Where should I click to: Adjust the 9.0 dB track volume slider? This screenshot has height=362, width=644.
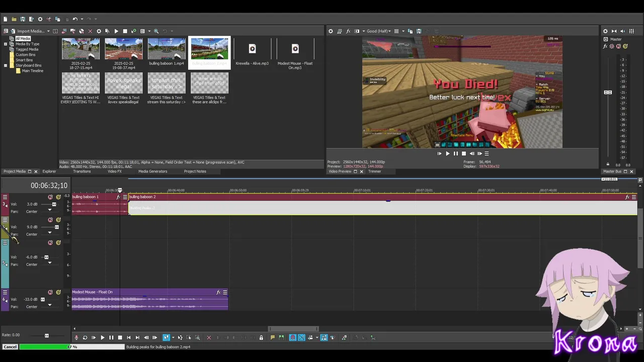click(57, 227)
